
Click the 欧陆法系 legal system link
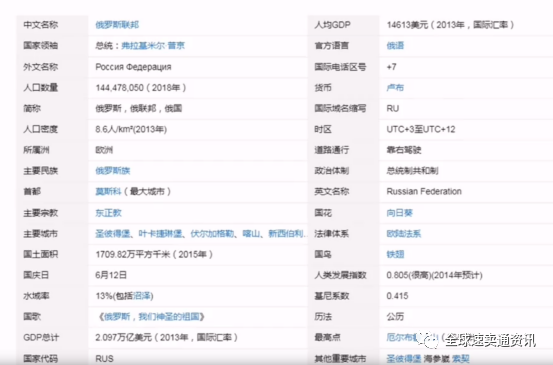404,233
